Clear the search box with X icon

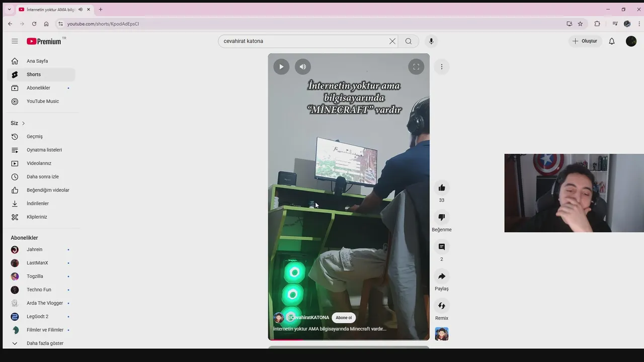click(392, 41)
